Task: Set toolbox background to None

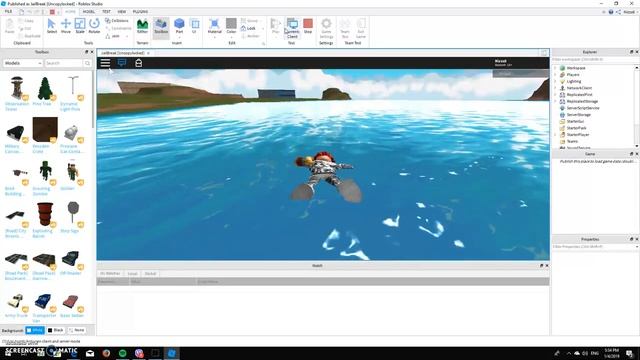Action: (76, 330)
